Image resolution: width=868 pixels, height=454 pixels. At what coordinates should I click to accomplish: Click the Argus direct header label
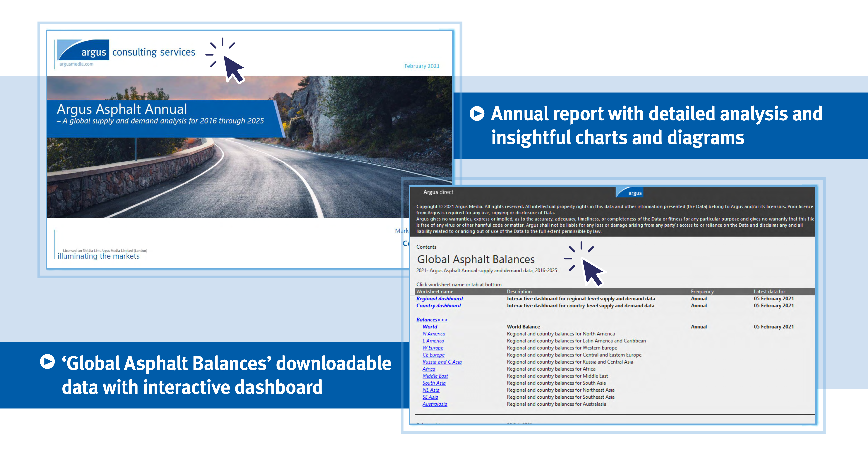pyautogui.click(x=438, y=192)
